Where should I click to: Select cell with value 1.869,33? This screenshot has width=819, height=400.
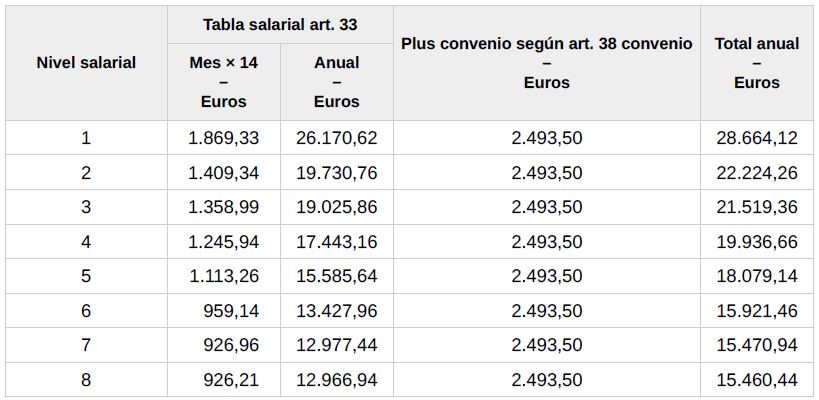[x=224, y=138]
